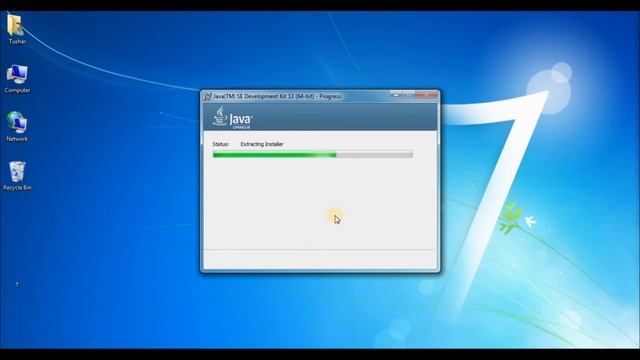Click the Java installer title bar icon
Screen dimensions: 640x360
pos(207,96)
